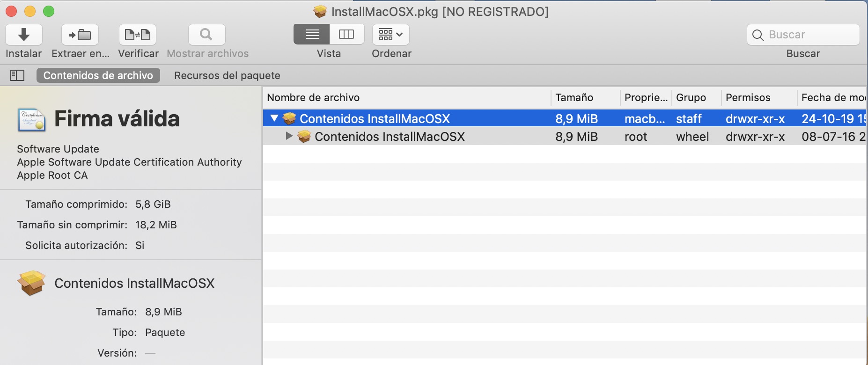Click the Instalar download arrow icon

(24, 35)
